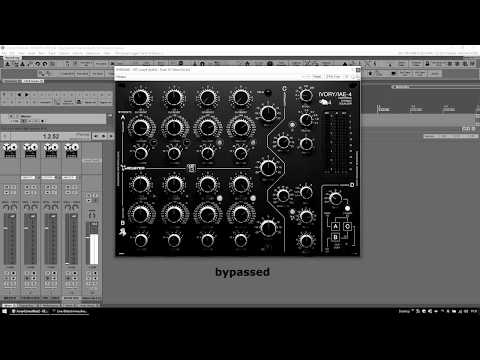Select the B routing block button
Screen dimensions: 480x360
point(335,237)
